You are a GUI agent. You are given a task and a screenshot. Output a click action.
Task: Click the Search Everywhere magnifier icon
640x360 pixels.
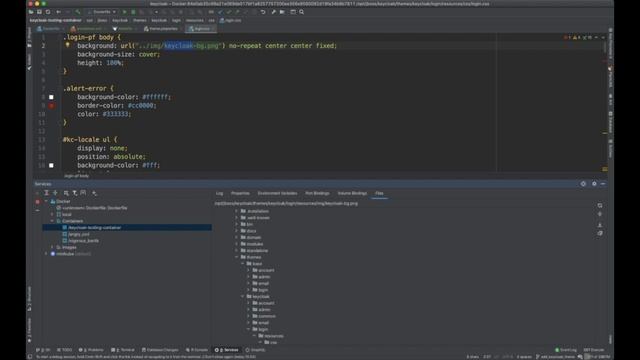click(302, 12)
